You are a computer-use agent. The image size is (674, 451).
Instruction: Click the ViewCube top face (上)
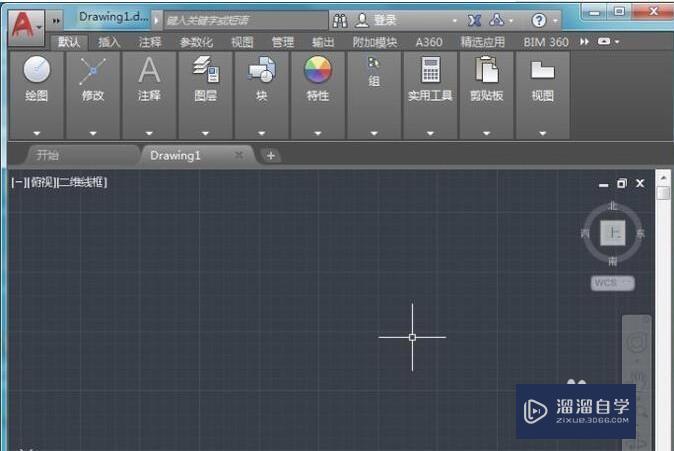pos(613,233)
